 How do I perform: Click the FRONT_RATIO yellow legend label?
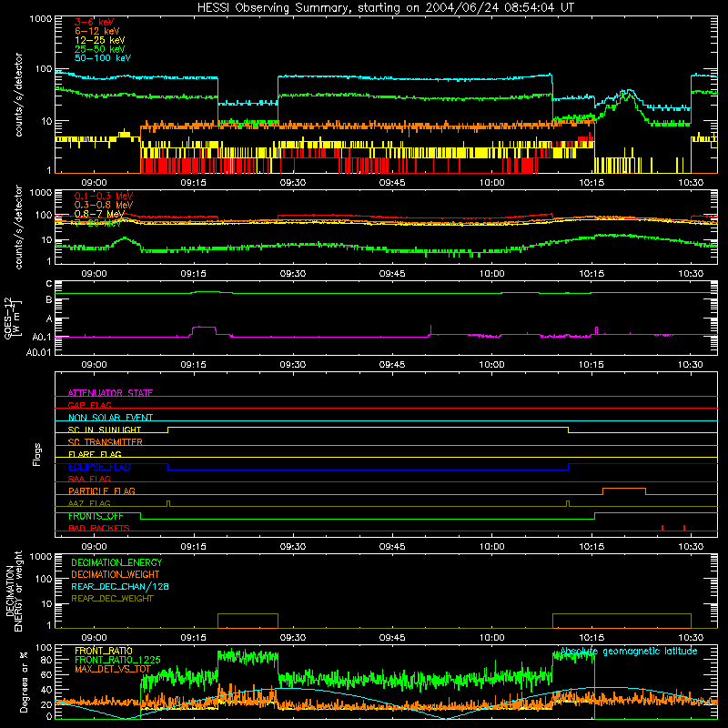click(104, 651)
